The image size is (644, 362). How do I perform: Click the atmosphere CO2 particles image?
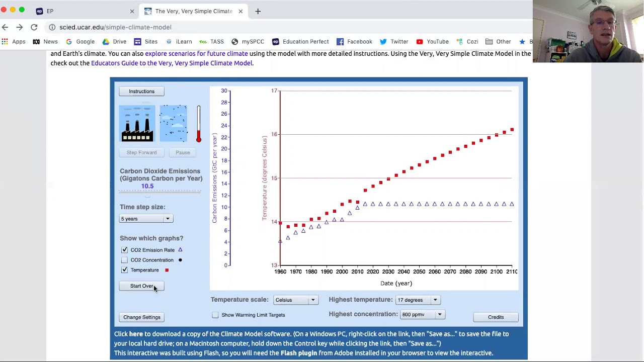pos(173,124)
